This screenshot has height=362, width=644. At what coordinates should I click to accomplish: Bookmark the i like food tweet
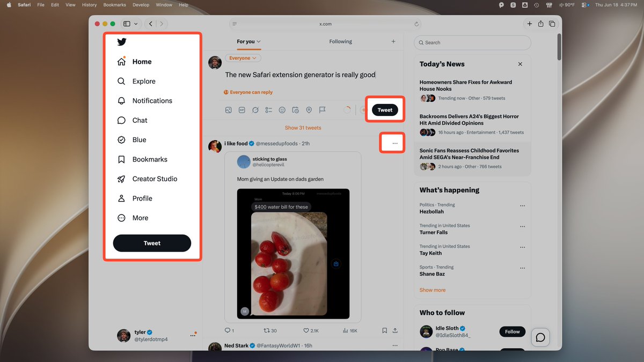tap(384, 331)
